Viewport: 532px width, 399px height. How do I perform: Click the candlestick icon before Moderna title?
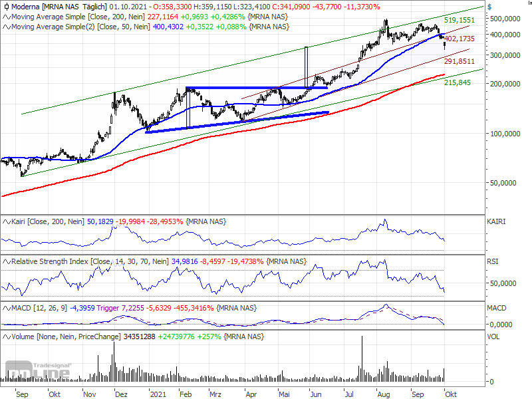pyautogui.click(x=6, y=7)
